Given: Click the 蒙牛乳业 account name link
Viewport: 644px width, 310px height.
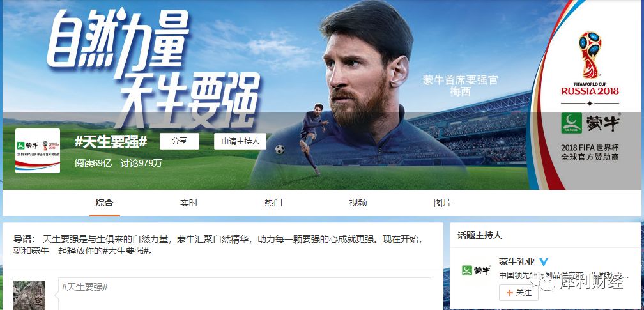Looking at the screenshot, I should tap(517, 261).
